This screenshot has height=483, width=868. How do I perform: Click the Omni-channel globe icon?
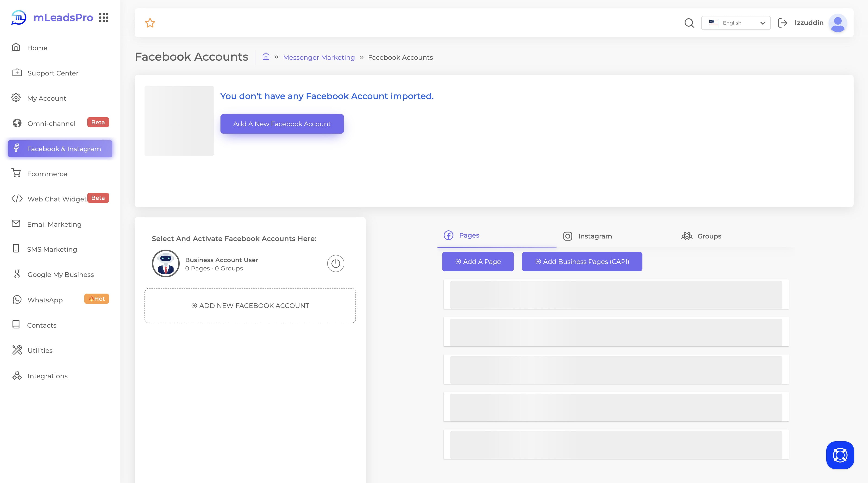17,123
